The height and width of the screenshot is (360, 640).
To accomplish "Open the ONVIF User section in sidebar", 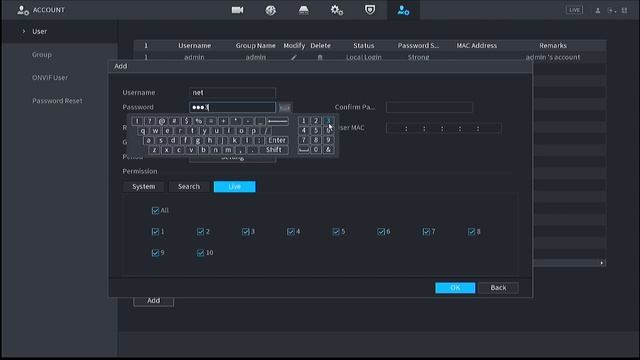I will (x=50, y=78).
